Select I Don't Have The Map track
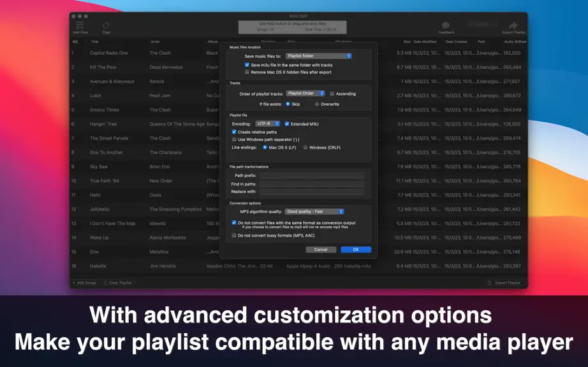Image resolution: width=588 pixels, height=367 pixels. [x=112, y=224]
